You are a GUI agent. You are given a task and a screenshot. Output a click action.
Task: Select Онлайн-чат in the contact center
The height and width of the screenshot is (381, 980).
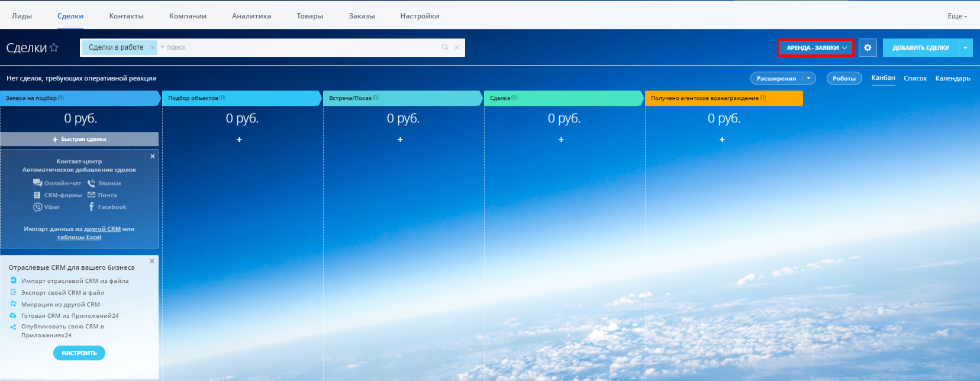tap(57, 183)
